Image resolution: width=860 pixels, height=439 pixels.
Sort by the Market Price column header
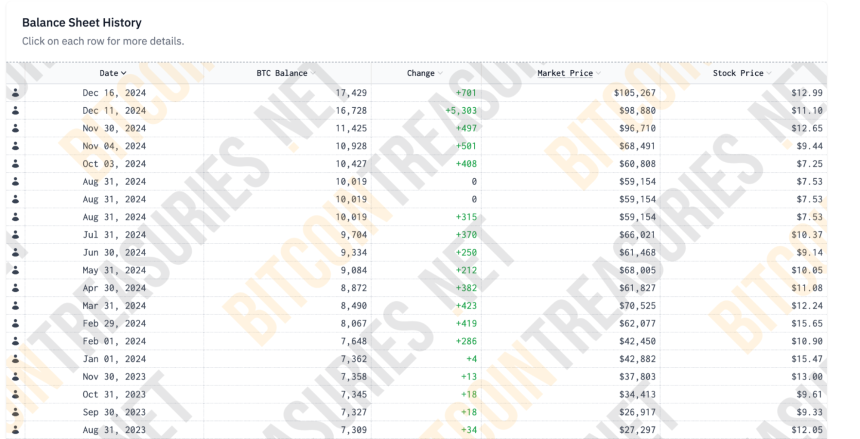tap(569, 73)
